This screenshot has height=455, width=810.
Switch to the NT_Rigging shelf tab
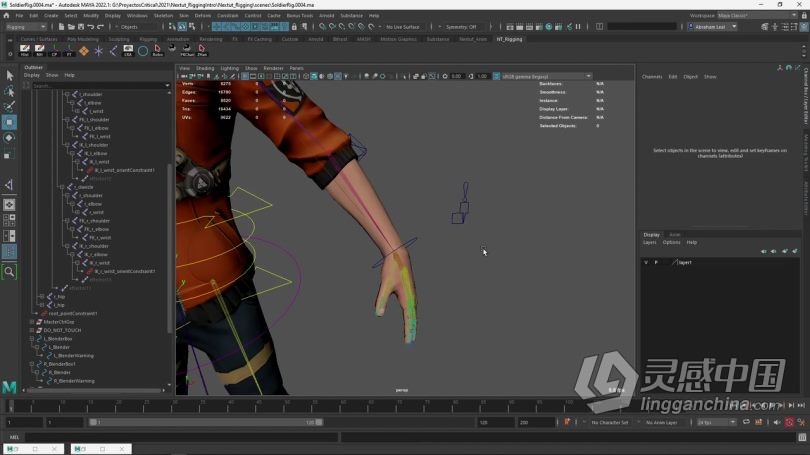pos(509,39)
